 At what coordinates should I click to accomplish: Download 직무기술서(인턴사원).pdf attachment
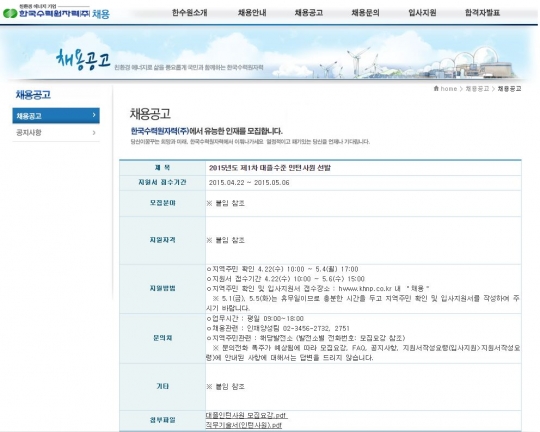click(x=244, y=425)
